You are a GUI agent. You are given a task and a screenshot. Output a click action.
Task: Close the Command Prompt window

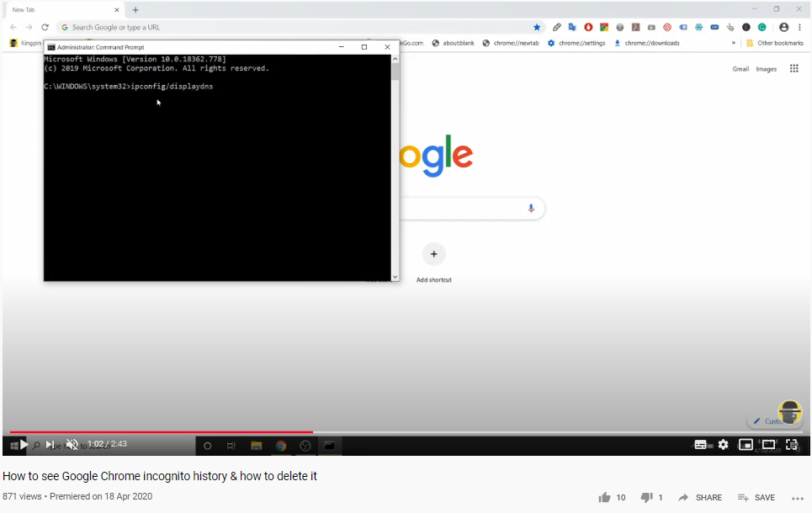(x=387, y=46)
